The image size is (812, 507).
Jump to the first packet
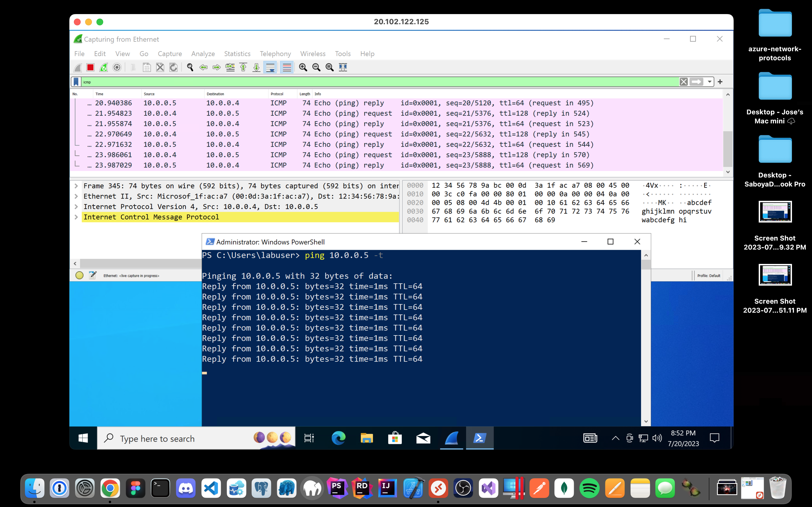[x=243, y=67]
